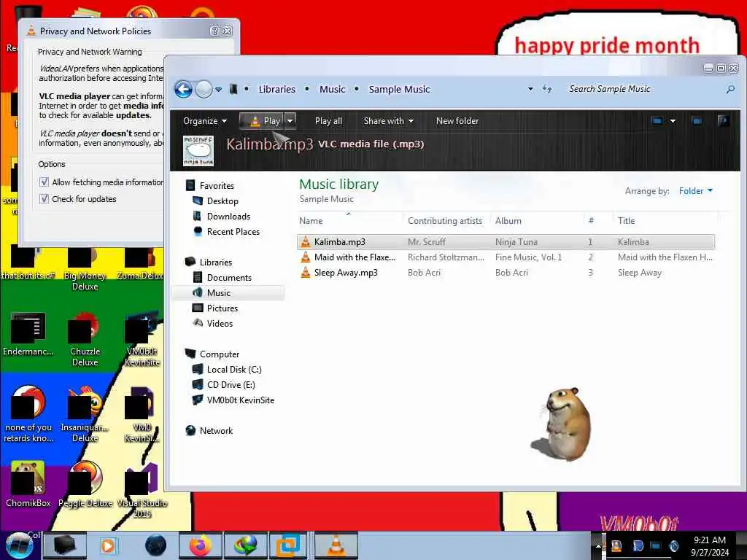
Task: Click Music in the address breadcrumb
Action: 332,89
